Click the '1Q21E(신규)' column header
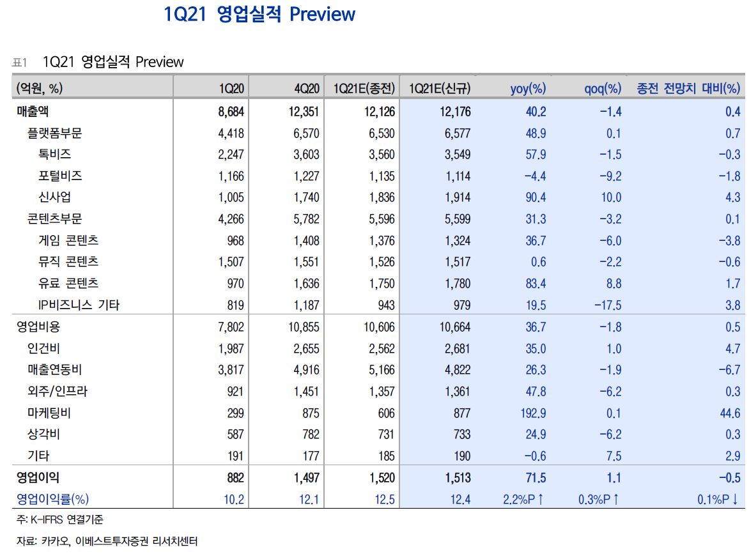The width and height of the screenshot is (756, 554). (x=440, y=88)
